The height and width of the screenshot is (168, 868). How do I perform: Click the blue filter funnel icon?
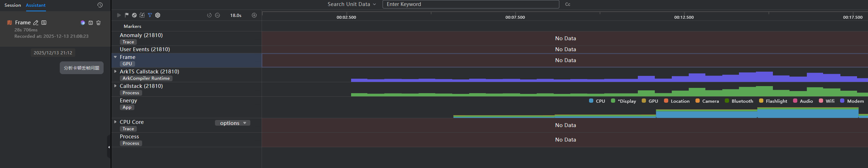(x=150, y=15)
